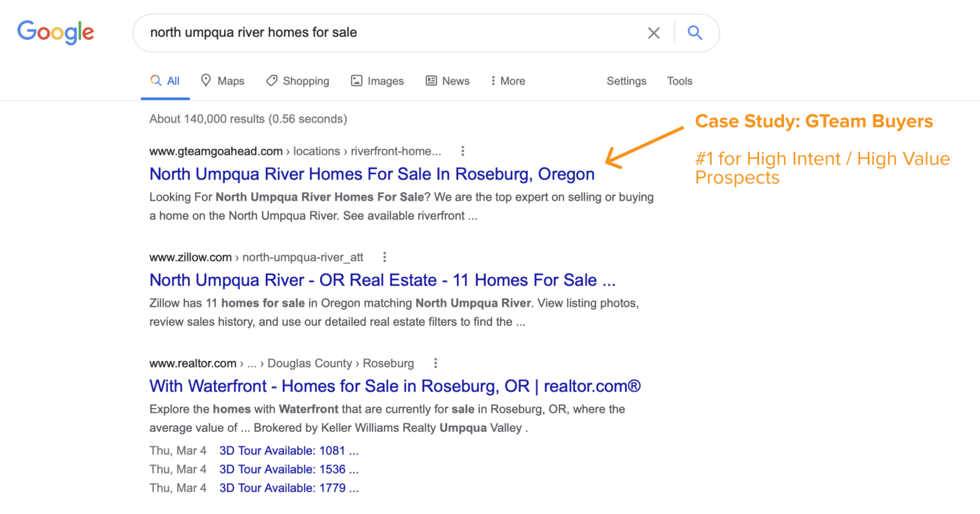Click the Google logo

pyautogui.click(x=56, y=32)
